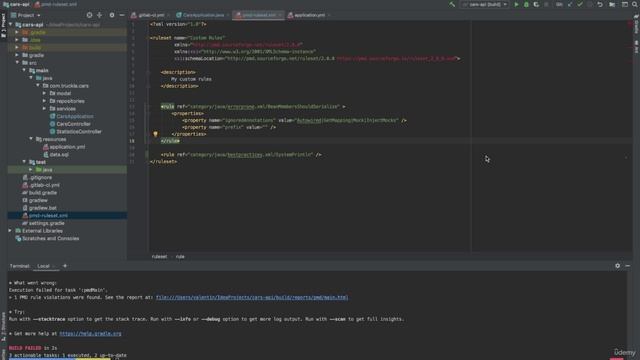Open the cars-api run configuration dropdown
640x360 pixels.
point(485,4)
